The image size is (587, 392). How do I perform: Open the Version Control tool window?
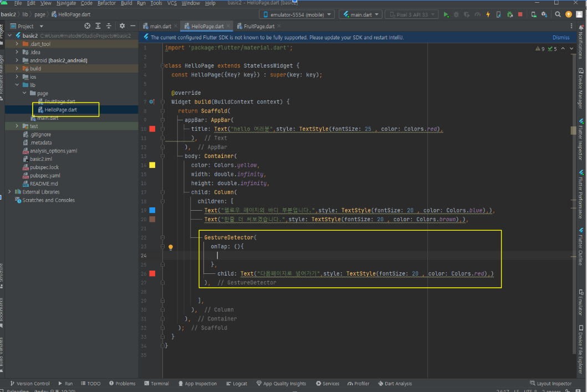pyautogui.click(x=30, y=383)
